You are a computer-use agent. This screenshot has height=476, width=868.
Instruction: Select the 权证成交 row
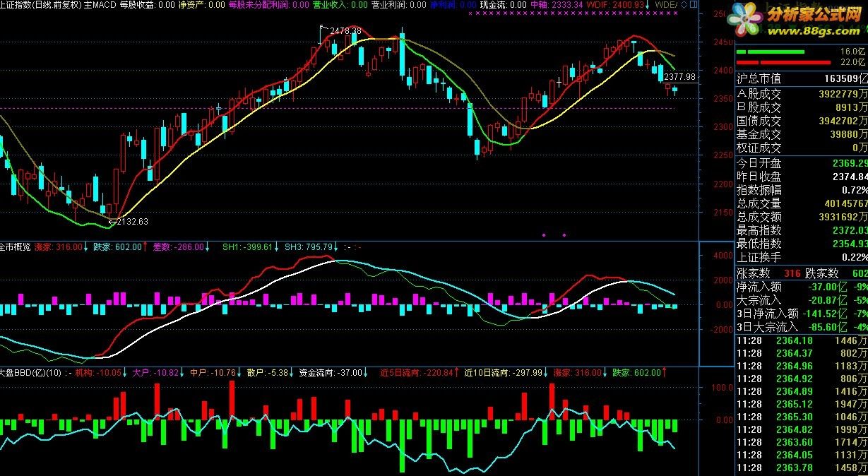(802, 148)
